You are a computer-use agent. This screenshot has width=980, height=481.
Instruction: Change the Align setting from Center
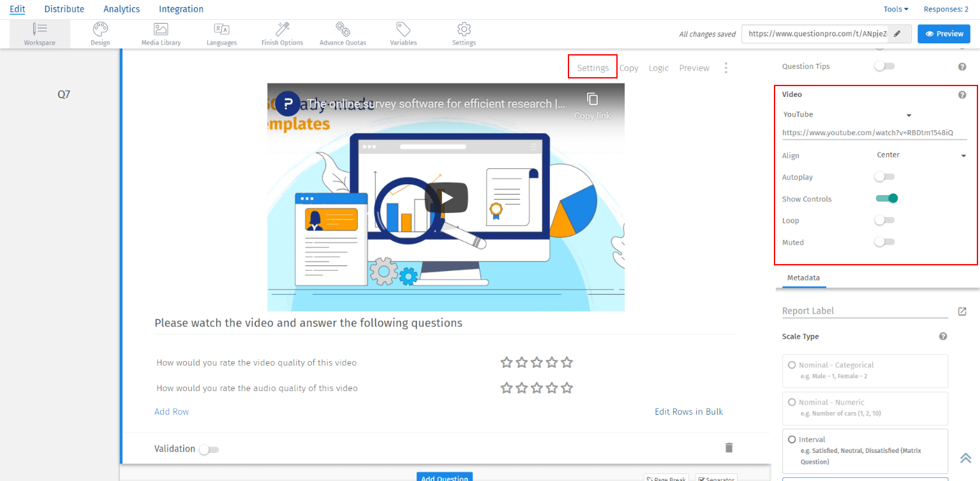(920, 155)
